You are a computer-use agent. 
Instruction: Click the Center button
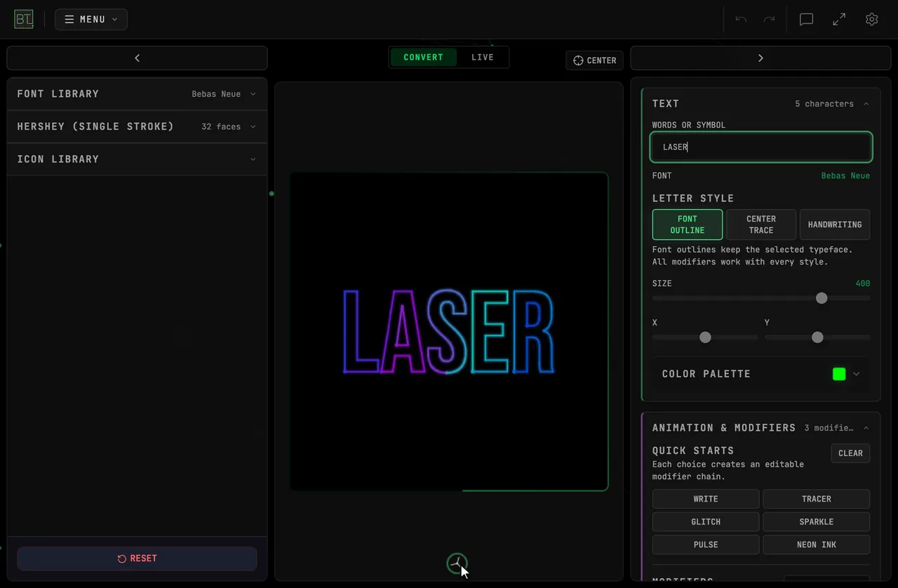(x=595, y=60)
